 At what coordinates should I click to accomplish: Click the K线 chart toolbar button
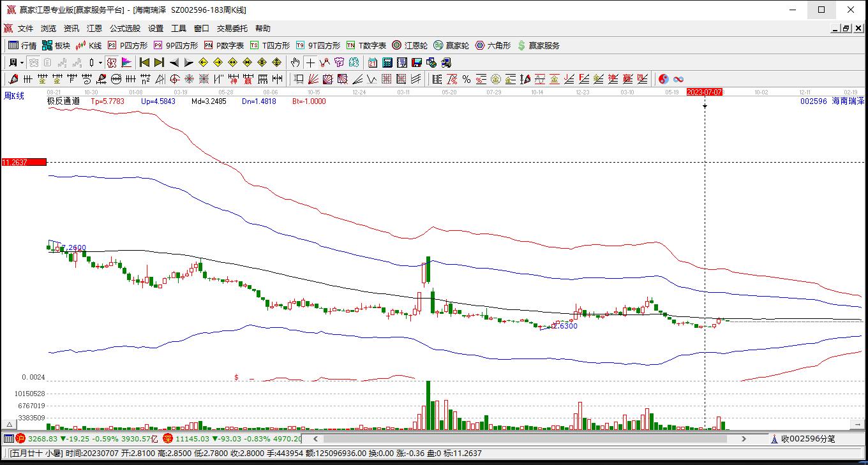(89, 45)
